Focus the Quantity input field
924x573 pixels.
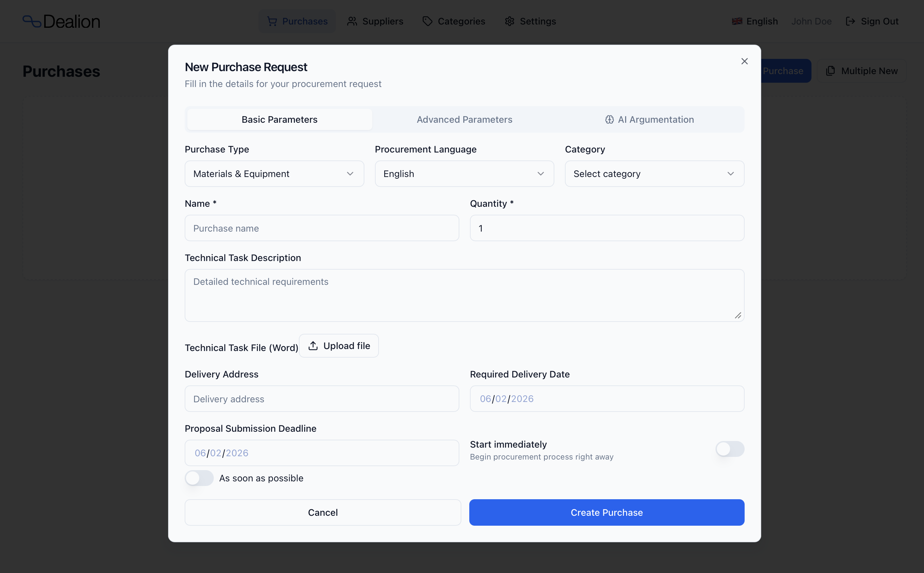pos(607,228)
